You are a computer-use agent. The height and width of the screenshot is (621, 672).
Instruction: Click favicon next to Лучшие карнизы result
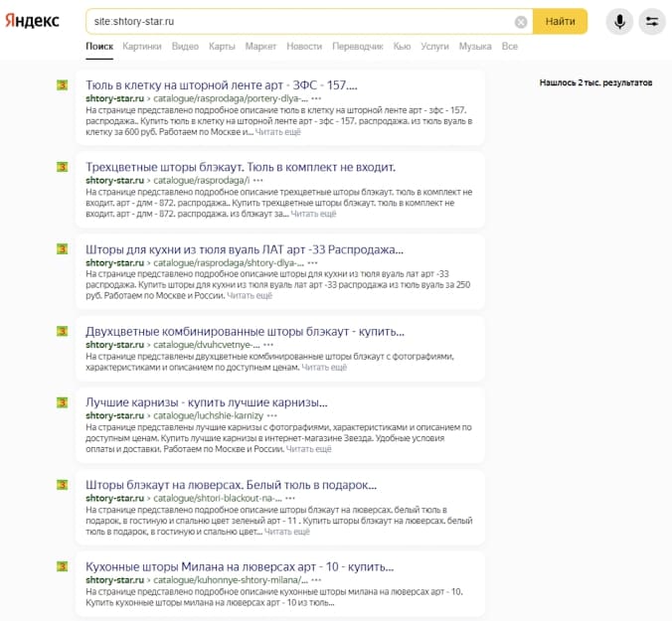tap(63, 402)
